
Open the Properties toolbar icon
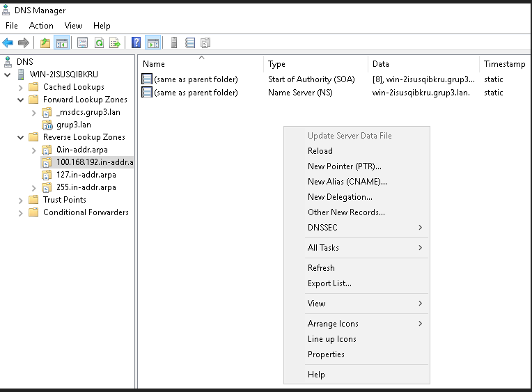(x=82, y=42)
